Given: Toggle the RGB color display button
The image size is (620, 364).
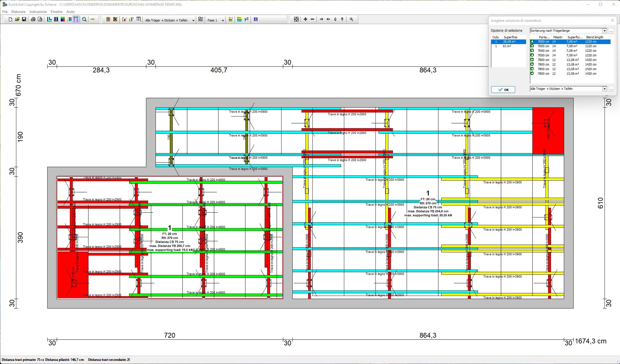Looking at the screenshot, I should point(63,19).
